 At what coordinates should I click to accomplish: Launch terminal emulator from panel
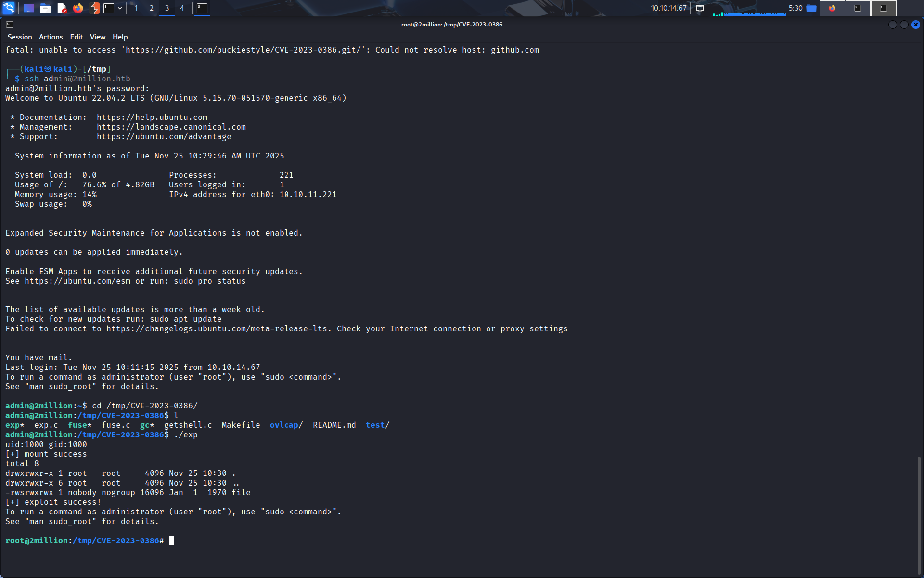[109, 8]
